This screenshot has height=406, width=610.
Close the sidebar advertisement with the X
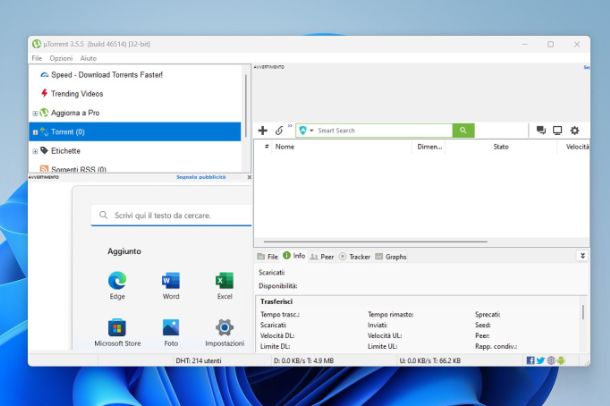point(249,177)
